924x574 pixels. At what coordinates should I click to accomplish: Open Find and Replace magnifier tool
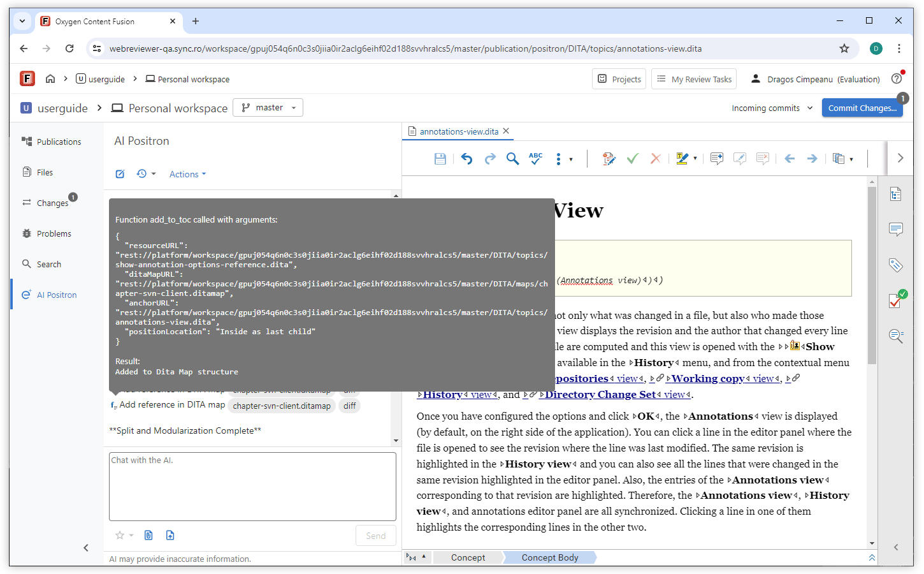512,159
